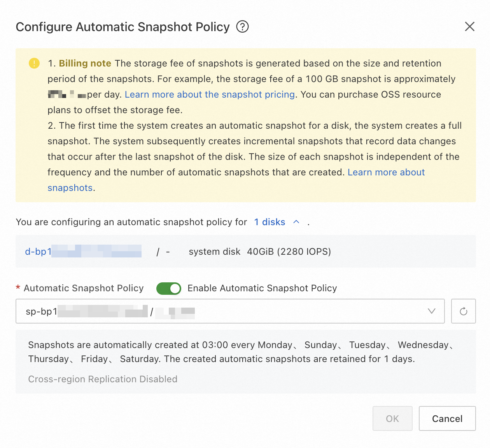Click the 'Billing note' bold heading
This screenshot has height=448, width=490.
pyautogui.click(x=85, y=63)
